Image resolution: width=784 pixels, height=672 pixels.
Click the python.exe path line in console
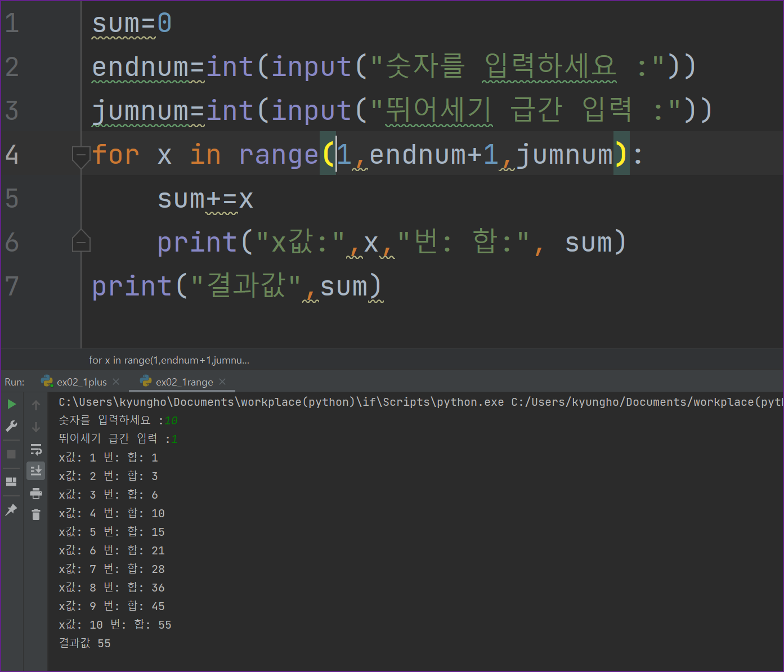420,402
